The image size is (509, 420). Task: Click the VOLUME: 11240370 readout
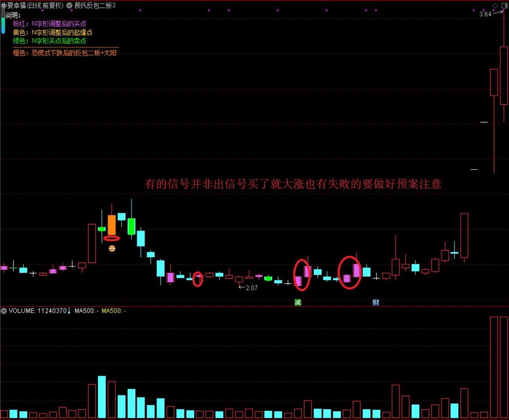[x=37, y=311]
